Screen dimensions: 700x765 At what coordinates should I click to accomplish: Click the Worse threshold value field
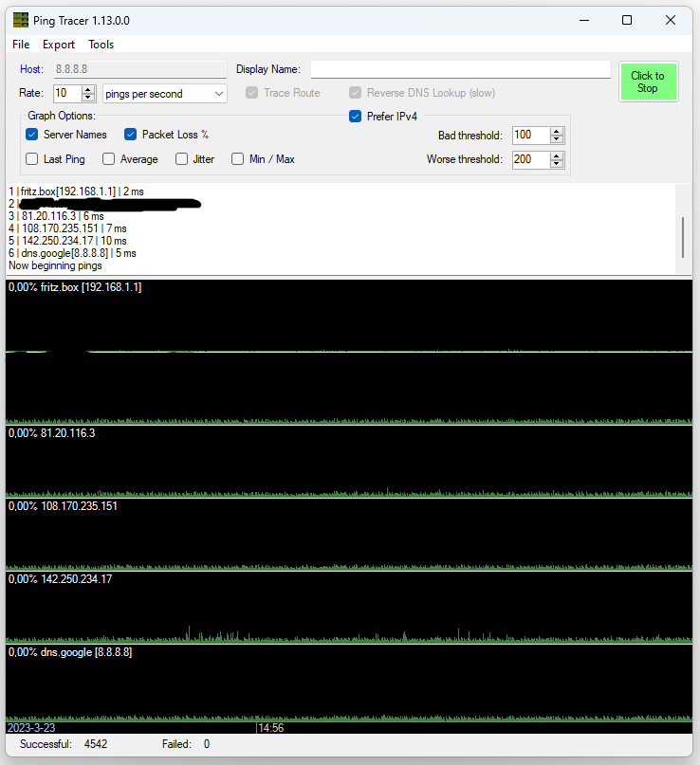531,159
